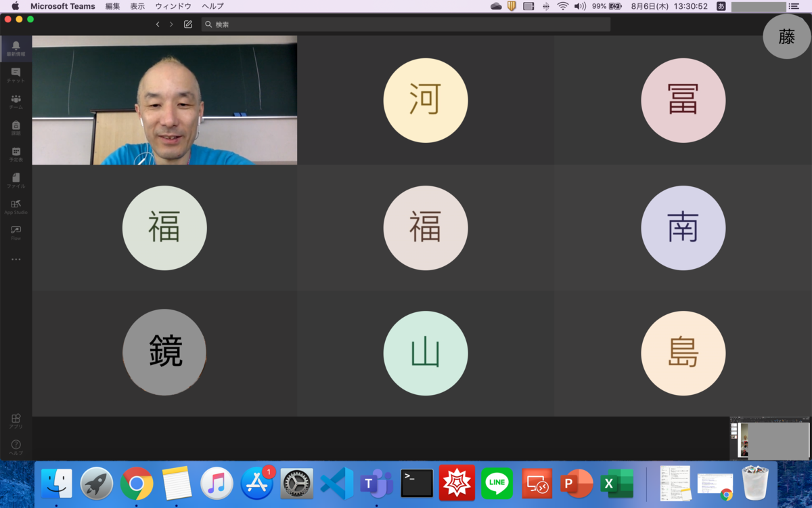Open the 最新情報 activity feed in sidebar
This screenshot has width=812, height=508.
pos(16,49)
